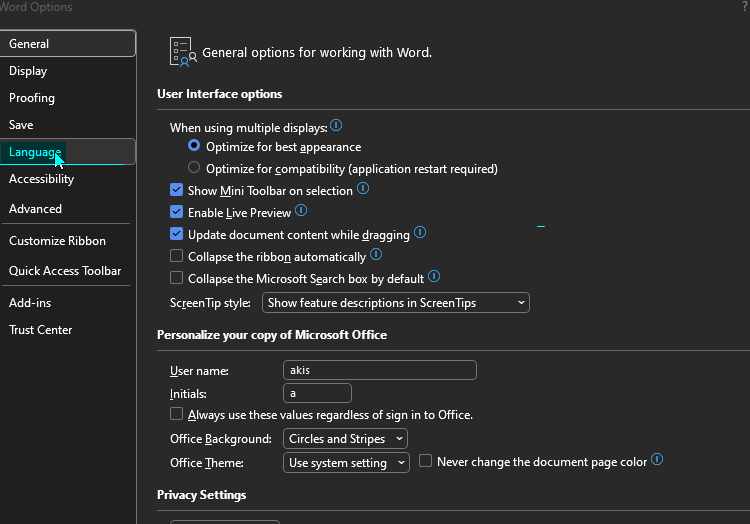This screenshot has width=750, height=524.
Task: Open info icon beside multiple displays label
Action: pos(336,125)
